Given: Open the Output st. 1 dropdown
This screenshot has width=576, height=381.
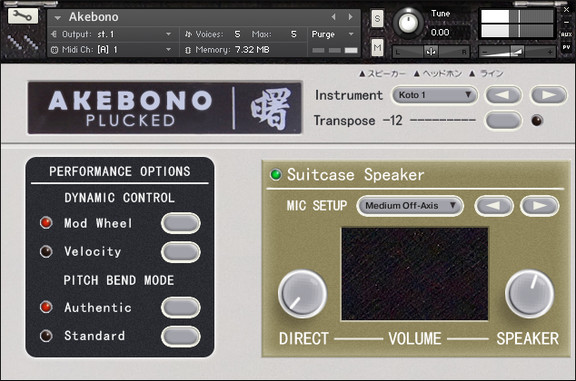Looking at the screenshot, I should point(112,34).
